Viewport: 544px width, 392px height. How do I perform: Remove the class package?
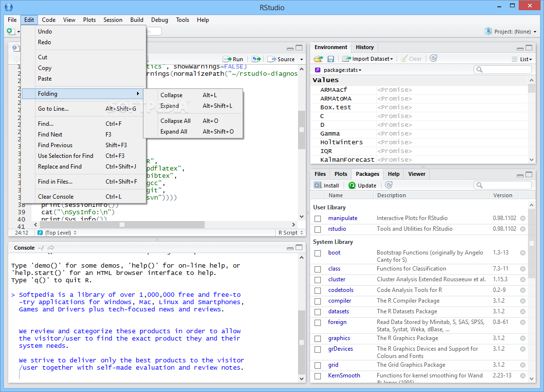point(523,269)
